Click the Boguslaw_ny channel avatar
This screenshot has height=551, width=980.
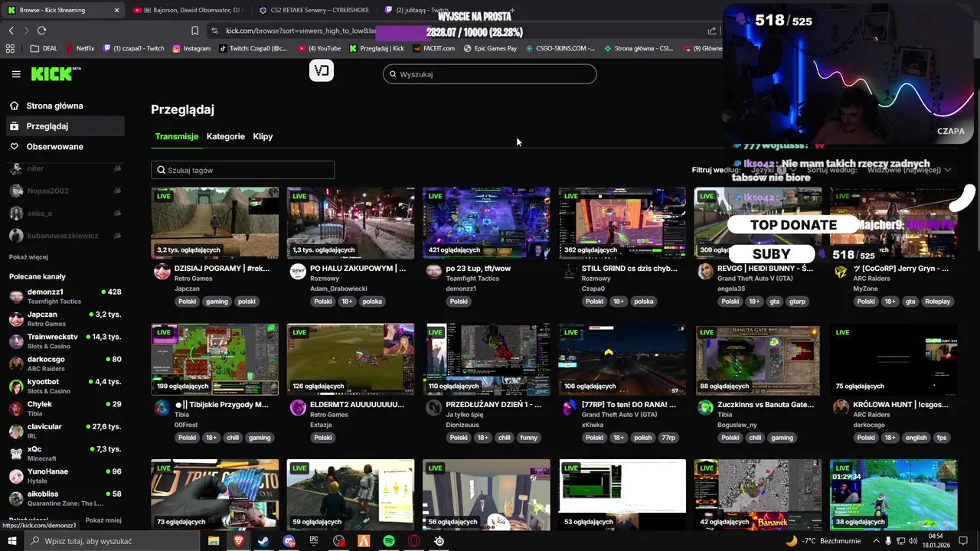coord(705,408)
